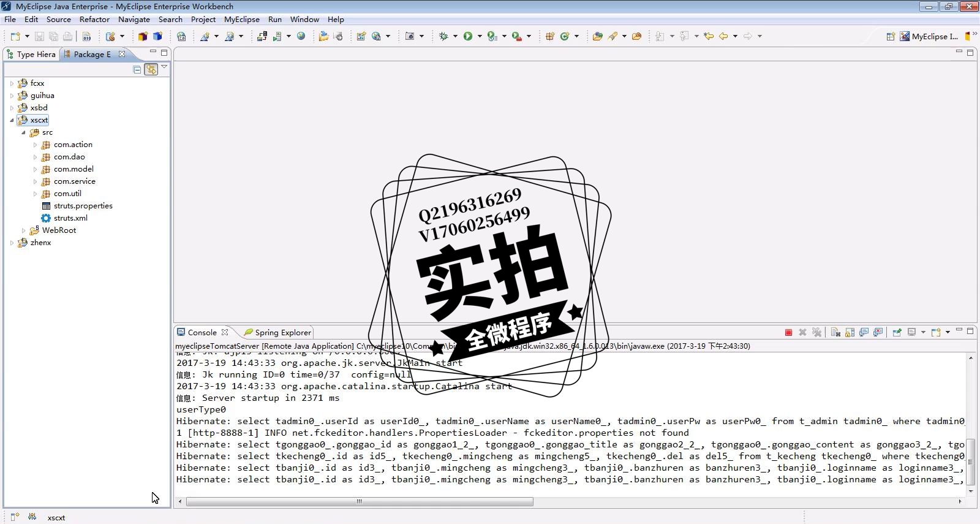Click the Capture screenshot camera icon
This screenshot has height=524, width=980.
click(x=410, y=36)
